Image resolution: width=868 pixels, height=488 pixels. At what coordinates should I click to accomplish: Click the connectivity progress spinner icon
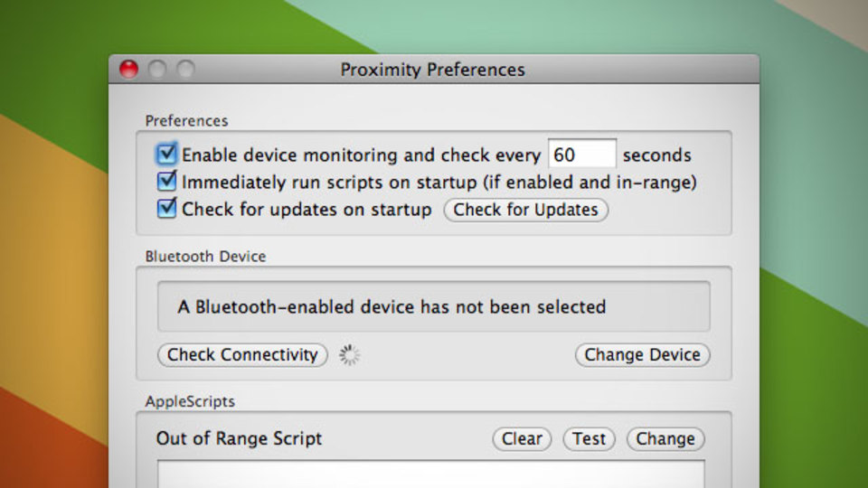pos(349,354)
